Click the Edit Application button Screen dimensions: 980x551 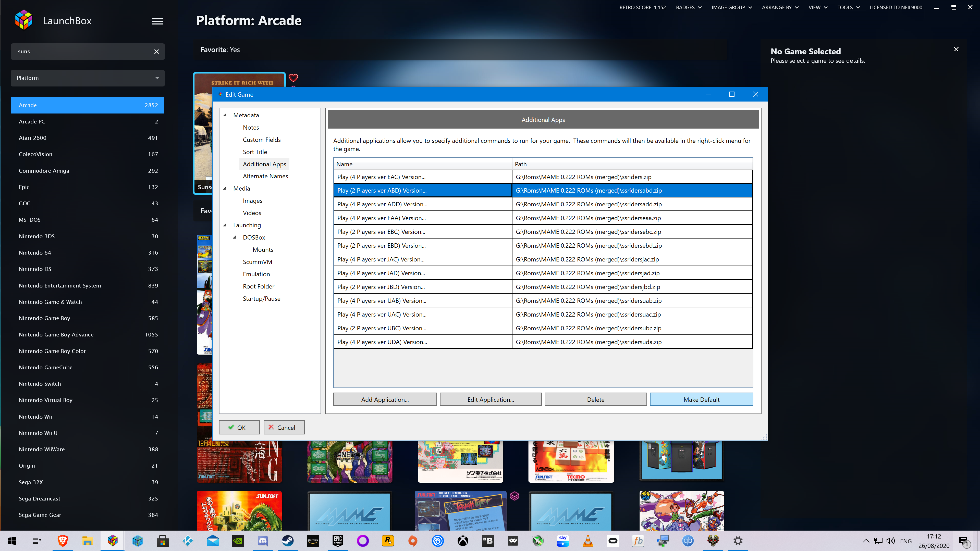point(490,399)
